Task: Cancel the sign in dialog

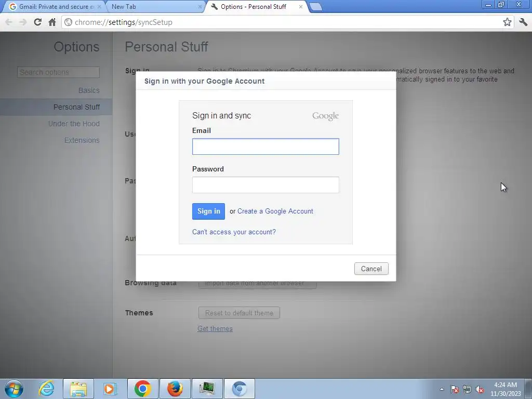Action: (371, 269)
